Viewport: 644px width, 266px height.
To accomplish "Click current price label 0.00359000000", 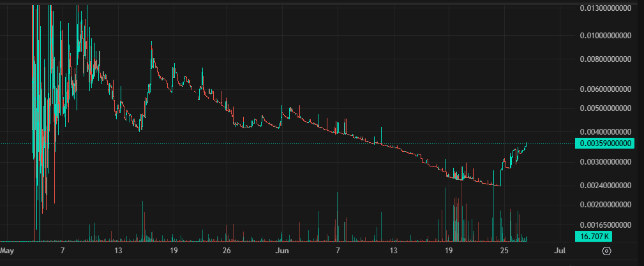I will coord(605,144).
